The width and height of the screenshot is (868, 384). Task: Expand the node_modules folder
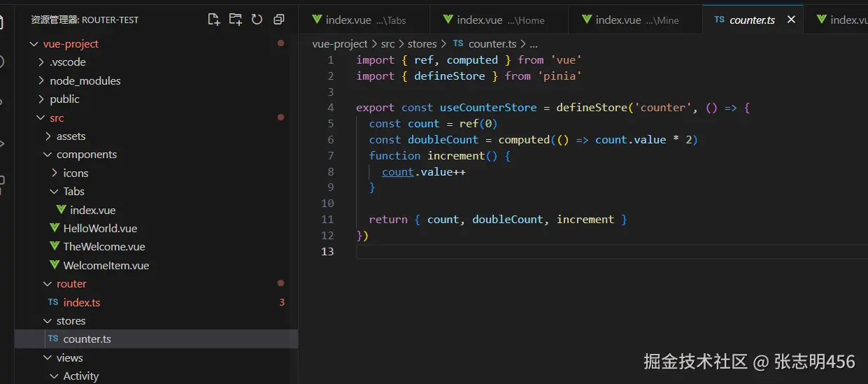(x=41, y=80)
